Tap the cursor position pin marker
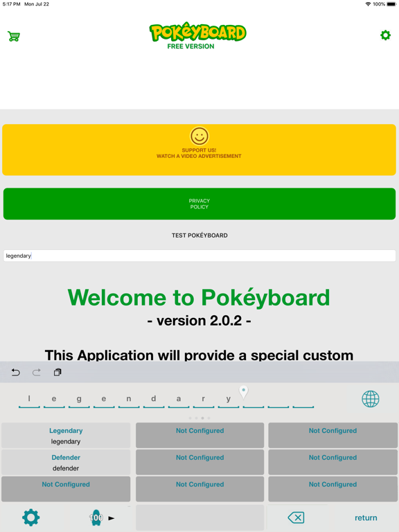This screenshot has height=532, width=399. point(243,392)
